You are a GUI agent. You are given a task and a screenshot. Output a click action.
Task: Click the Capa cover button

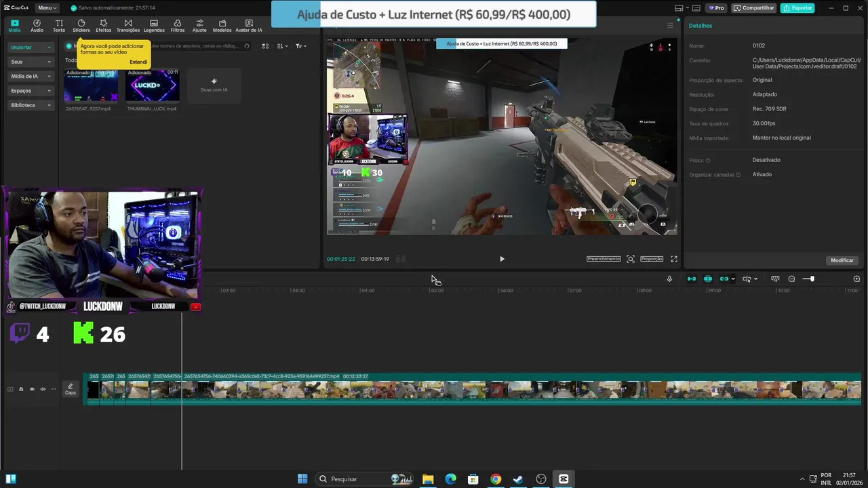tap(71, 389)
